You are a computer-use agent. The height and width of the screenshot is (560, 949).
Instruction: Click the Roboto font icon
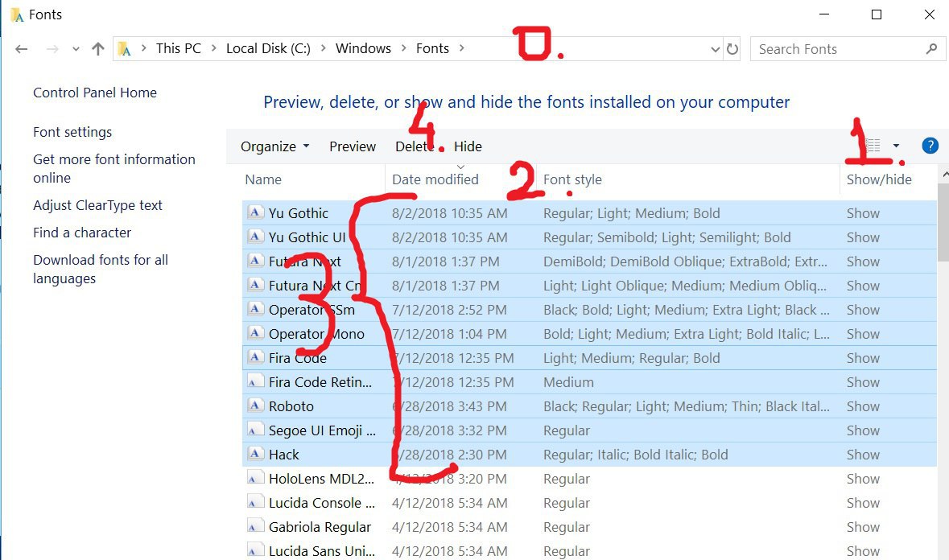coord(255,406)
